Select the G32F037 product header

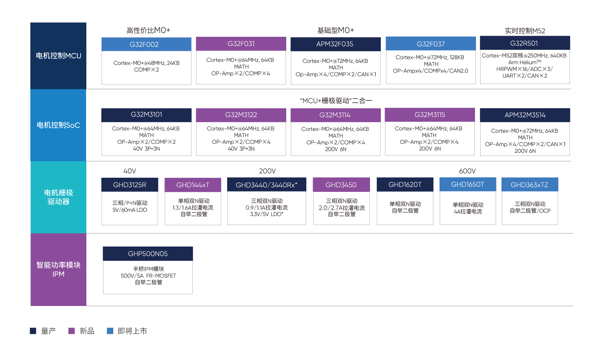[x=431, y=44]
